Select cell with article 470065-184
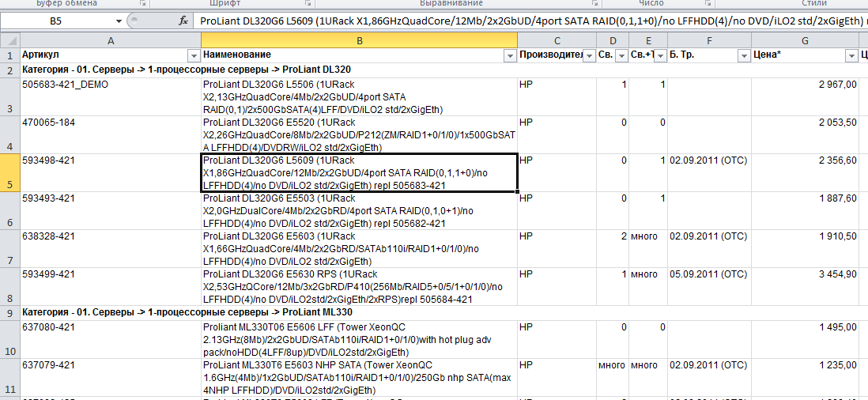 tap(111, 135)
